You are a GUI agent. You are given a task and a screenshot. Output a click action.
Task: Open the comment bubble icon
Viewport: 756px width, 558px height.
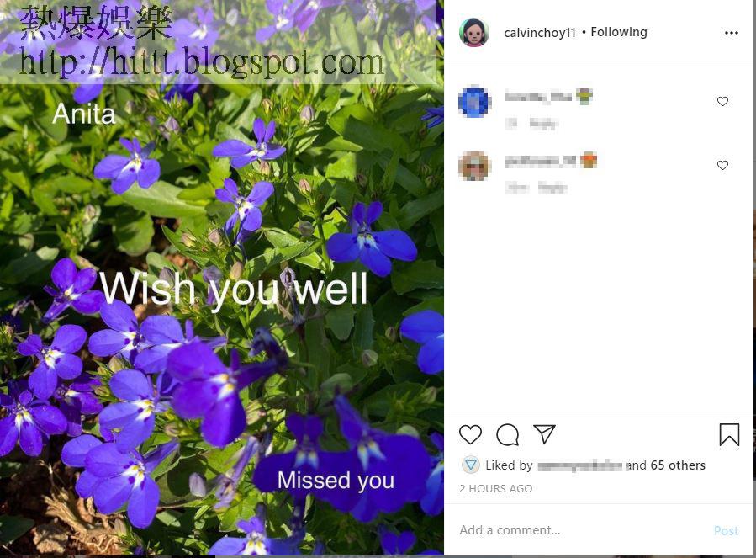tap(507, 434)
